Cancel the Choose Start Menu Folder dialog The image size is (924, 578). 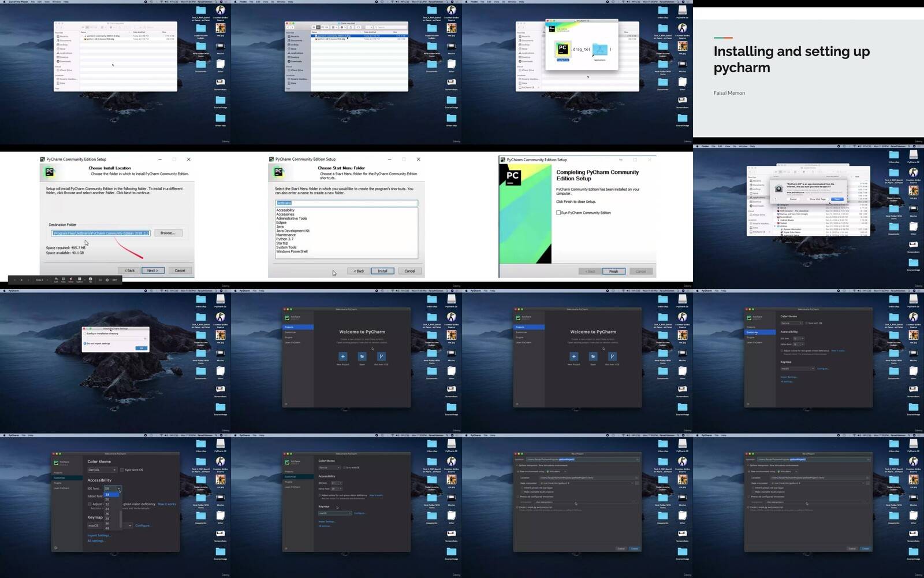click(409, 271)
